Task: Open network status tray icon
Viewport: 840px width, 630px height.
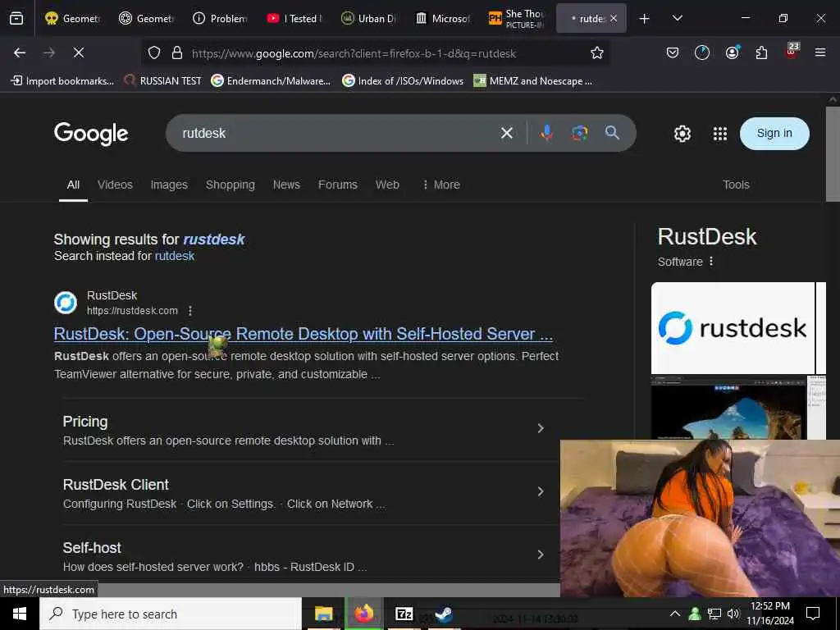Action: tap(714, 614)
